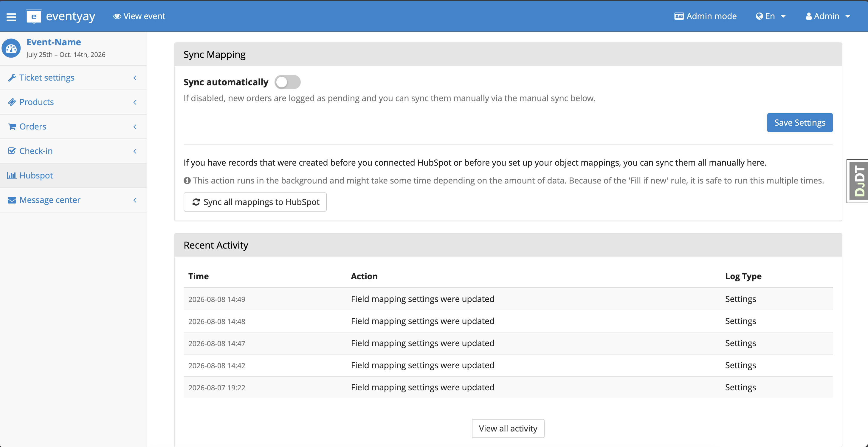Click the bar chart icon for Hubspot
The height and width of the screenshot is (447, 868).
(x=12, y=175)
